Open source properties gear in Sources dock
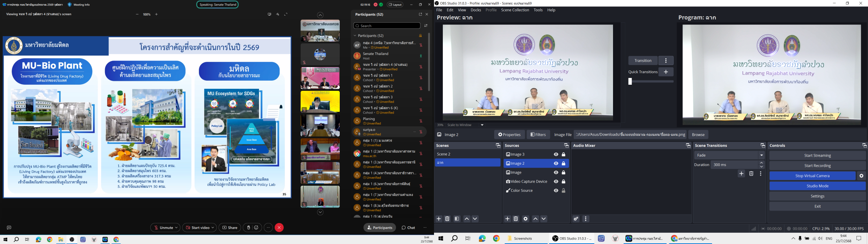This screenshot has width=868, height=244. point(526,219)
